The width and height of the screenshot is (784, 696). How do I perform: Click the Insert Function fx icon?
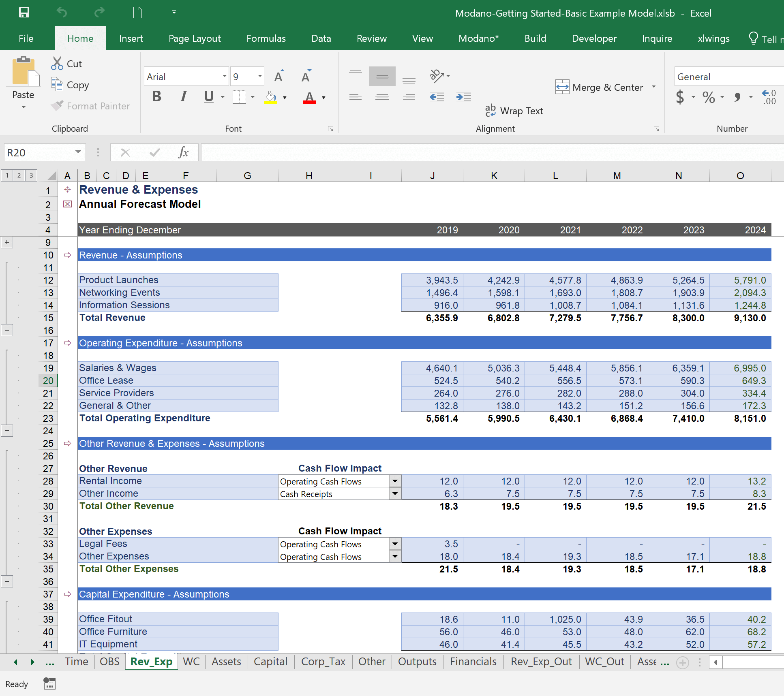pos(183,153)
